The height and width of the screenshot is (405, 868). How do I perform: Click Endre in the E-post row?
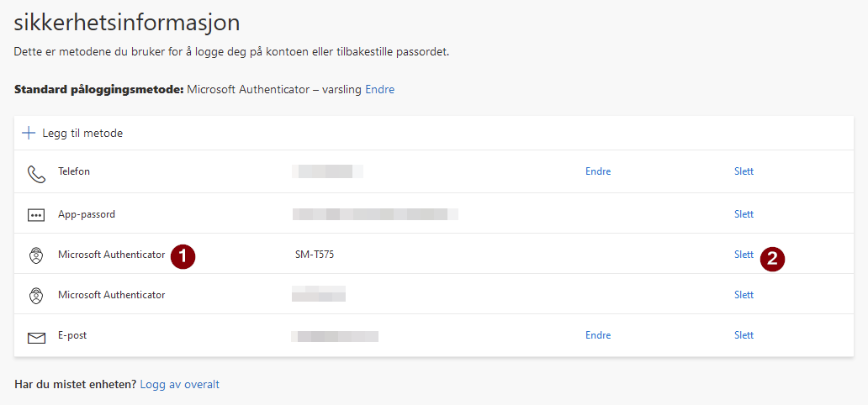pyautogui.click(x=598, y=335)
